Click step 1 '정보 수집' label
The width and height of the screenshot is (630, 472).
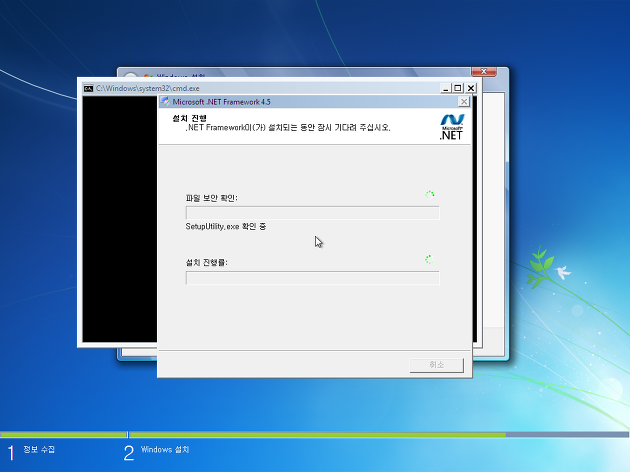tap(39, 450)
